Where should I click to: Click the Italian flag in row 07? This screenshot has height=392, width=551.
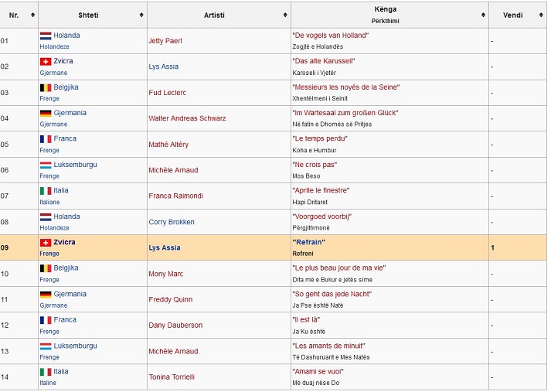(x=46, y=191)
